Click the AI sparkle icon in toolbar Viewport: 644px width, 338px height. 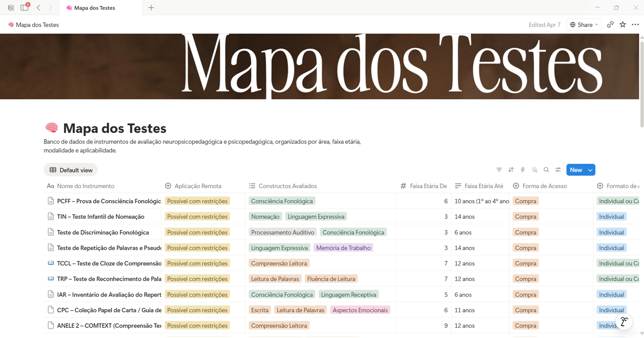click(x=534, y=170)
